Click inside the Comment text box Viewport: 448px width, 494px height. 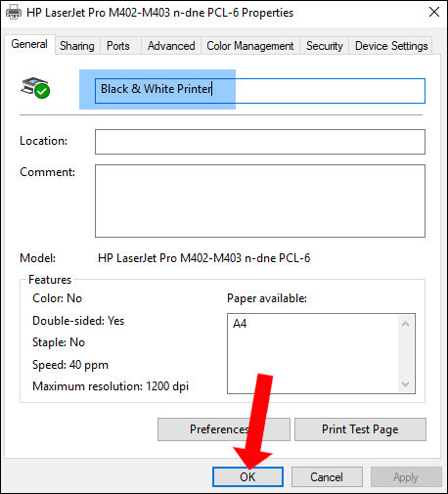260,201
